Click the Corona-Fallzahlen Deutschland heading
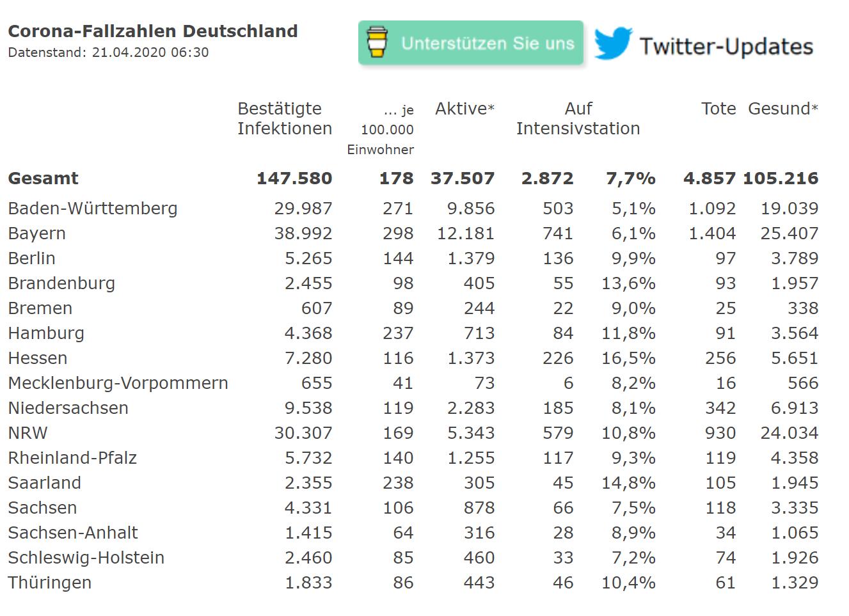The height and width of the screenshot is (616, 849). point(152,31)
